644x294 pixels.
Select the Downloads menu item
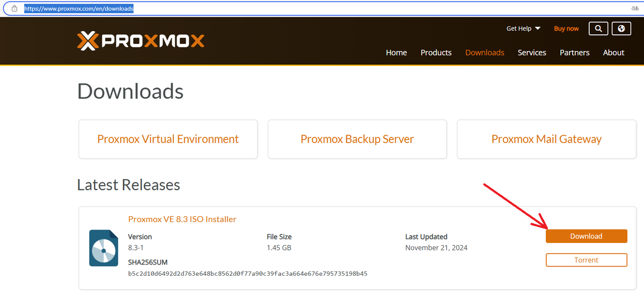point(485,53)
